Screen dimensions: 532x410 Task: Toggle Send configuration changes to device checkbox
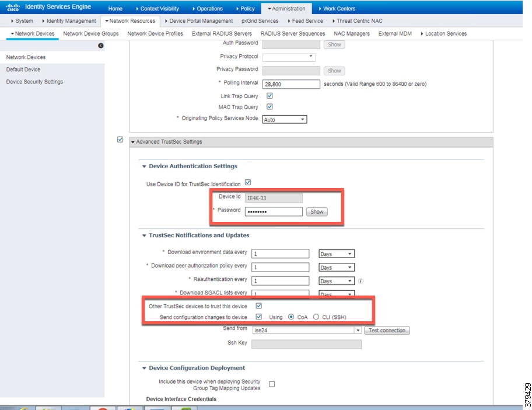[259, 317]
